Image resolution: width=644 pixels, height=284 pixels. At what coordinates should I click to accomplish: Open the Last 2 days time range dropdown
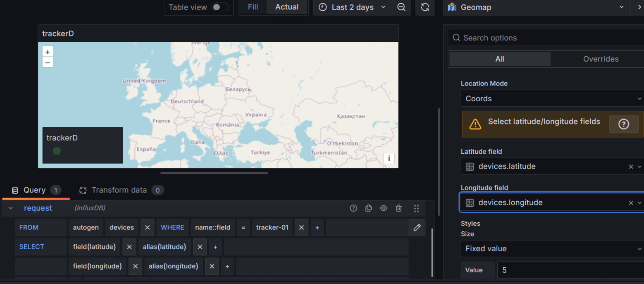352,7
